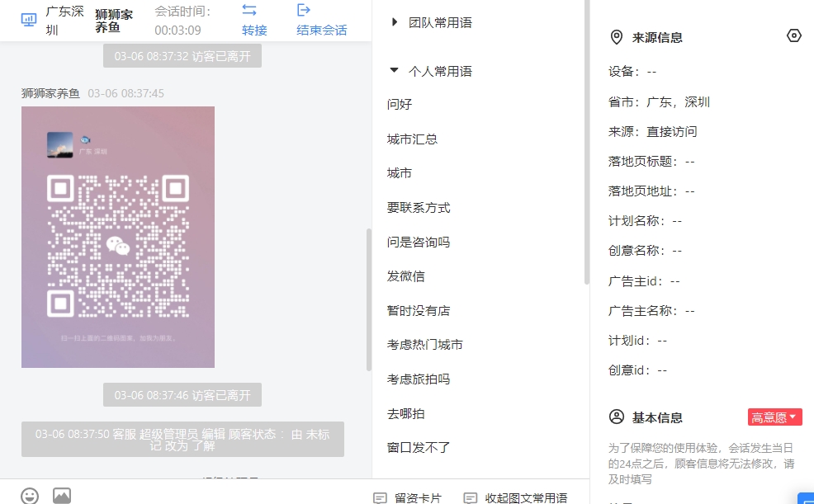This screenshot has width=814, height=504.
Task: Click the 顾客状态 改为 了解 notice
Action: click(182, 439)
